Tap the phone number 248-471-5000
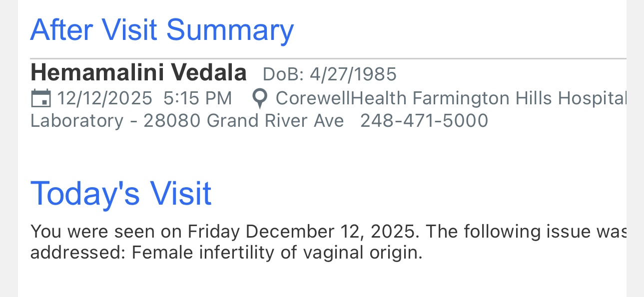This screenshot has width=644, height=297. 424,121
